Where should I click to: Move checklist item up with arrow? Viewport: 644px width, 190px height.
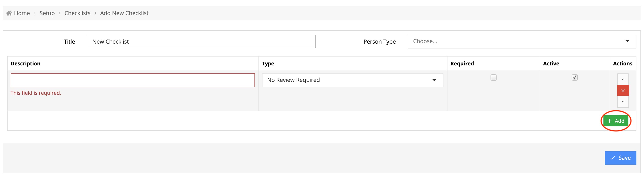pos(623,79)
